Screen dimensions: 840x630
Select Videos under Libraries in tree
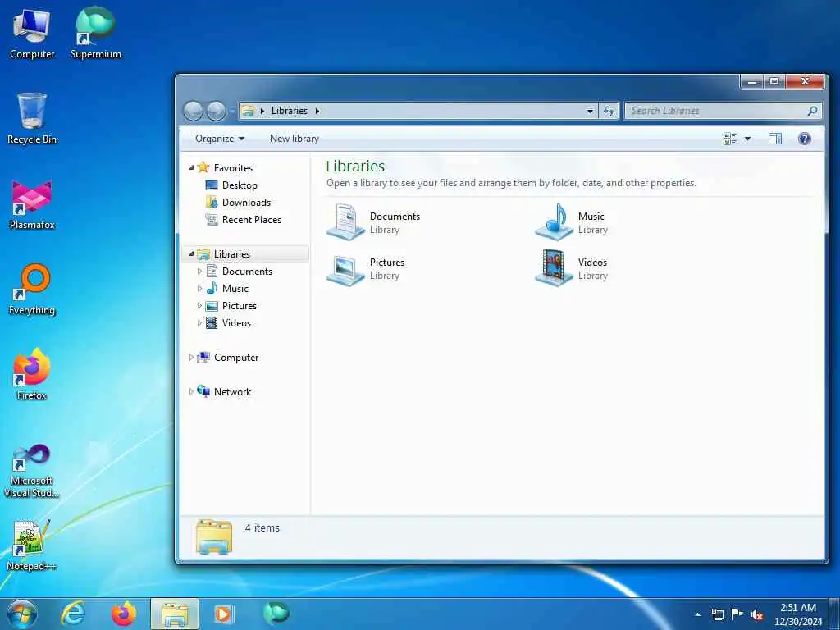point(236,322)
